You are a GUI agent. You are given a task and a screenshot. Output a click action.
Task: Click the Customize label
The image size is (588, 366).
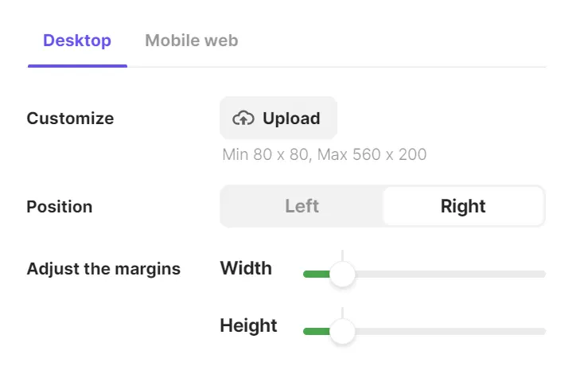pos(70,119)
